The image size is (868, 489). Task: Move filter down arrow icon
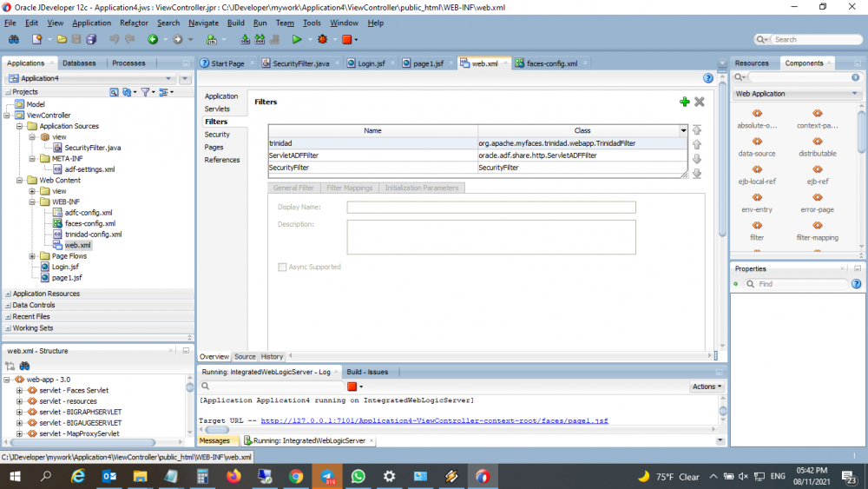pyautogui.click(x=697, y=159)
